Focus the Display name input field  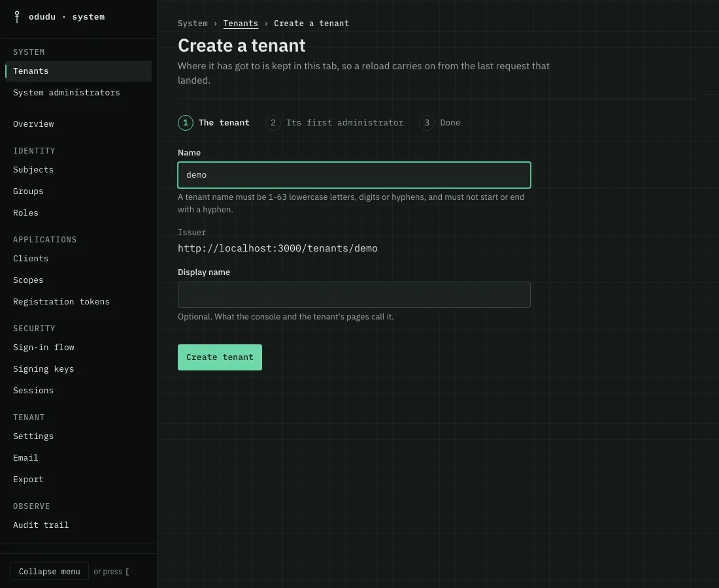(x=354, y=295)
